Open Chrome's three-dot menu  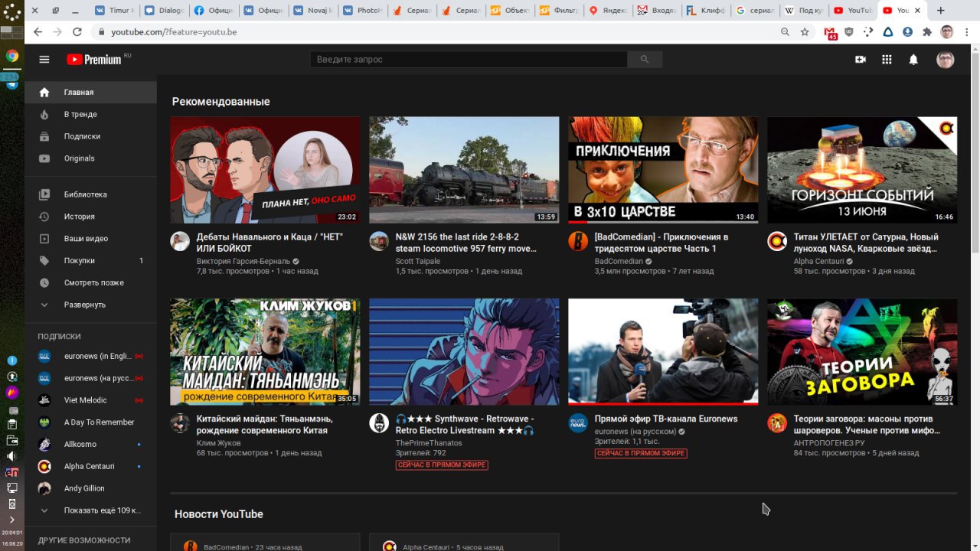coord(966,32)
